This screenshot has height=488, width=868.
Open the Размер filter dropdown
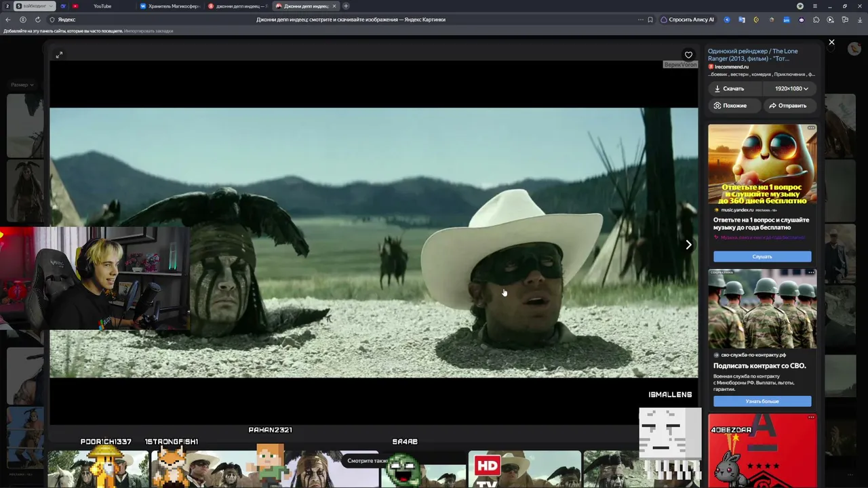tap(22, 85)
